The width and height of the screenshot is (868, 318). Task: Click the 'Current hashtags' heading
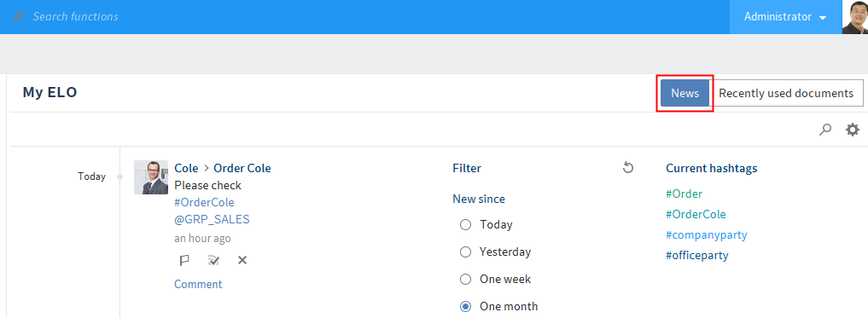coord(711,168)
